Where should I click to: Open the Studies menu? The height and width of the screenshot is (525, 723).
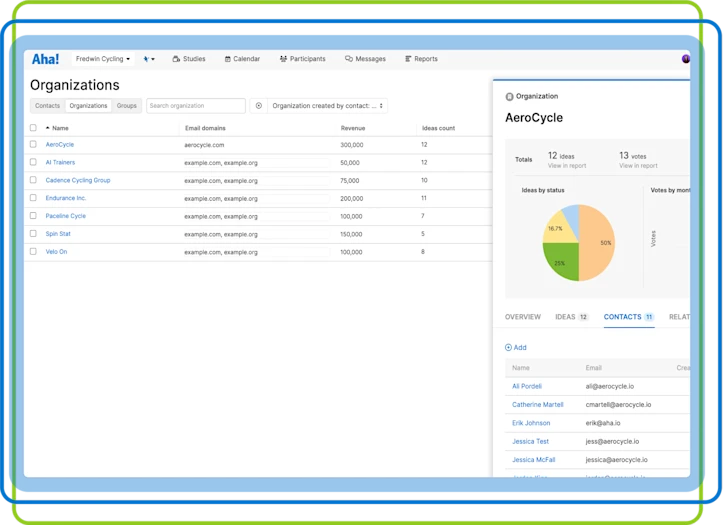(x=189, y=59)
